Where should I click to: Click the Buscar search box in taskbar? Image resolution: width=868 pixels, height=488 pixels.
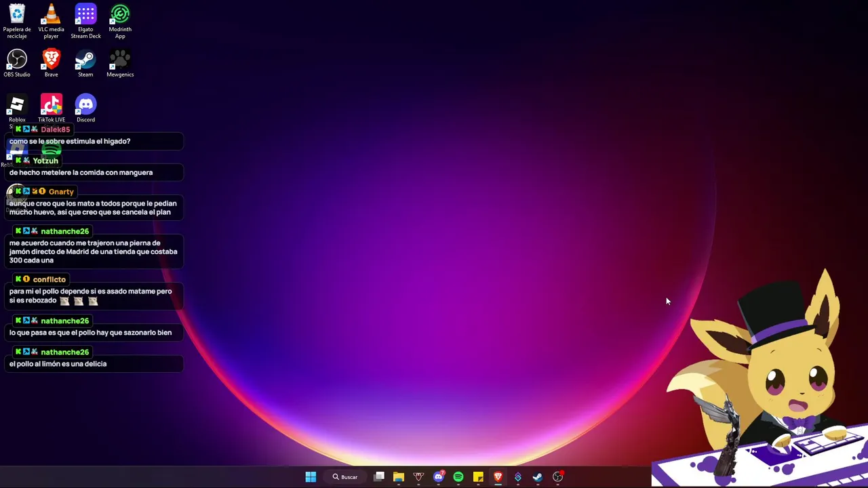345,477
